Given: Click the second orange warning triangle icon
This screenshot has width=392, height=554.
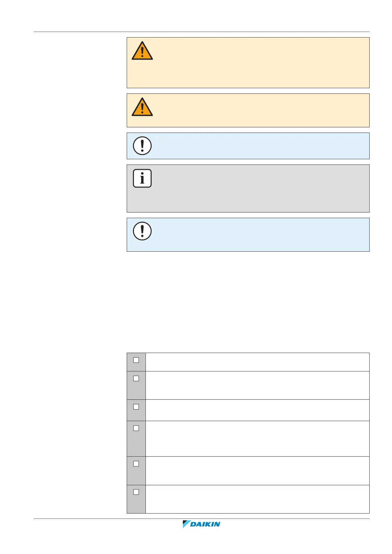Looking at the screenshot, I should click(142, 108).
